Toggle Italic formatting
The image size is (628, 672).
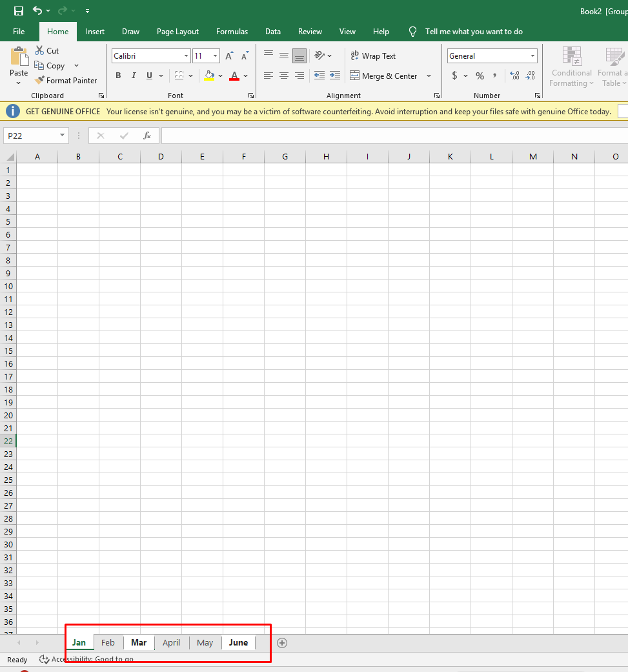[134, 76]
